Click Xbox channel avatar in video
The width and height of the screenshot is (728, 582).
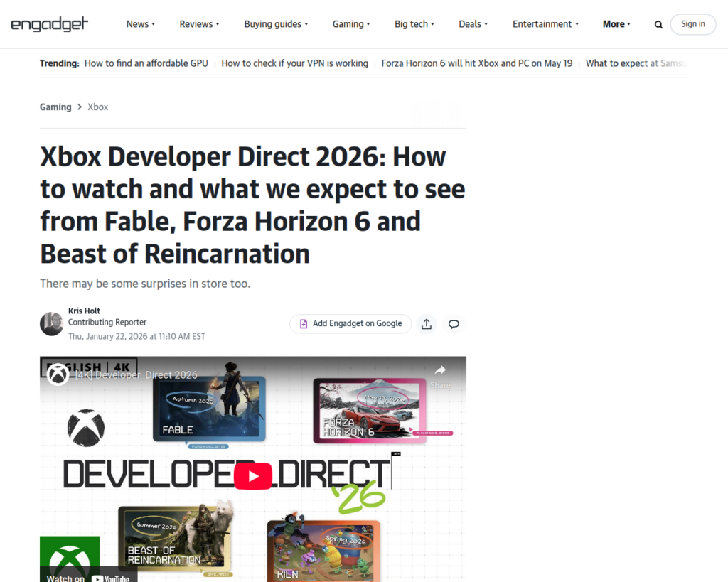(x=58, y=374)
